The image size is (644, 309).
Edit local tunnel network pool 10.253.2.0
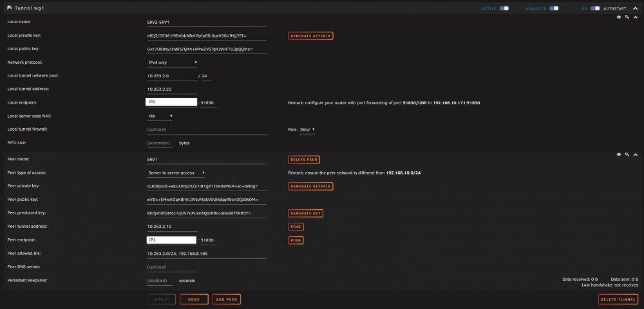tap(172, 76)
